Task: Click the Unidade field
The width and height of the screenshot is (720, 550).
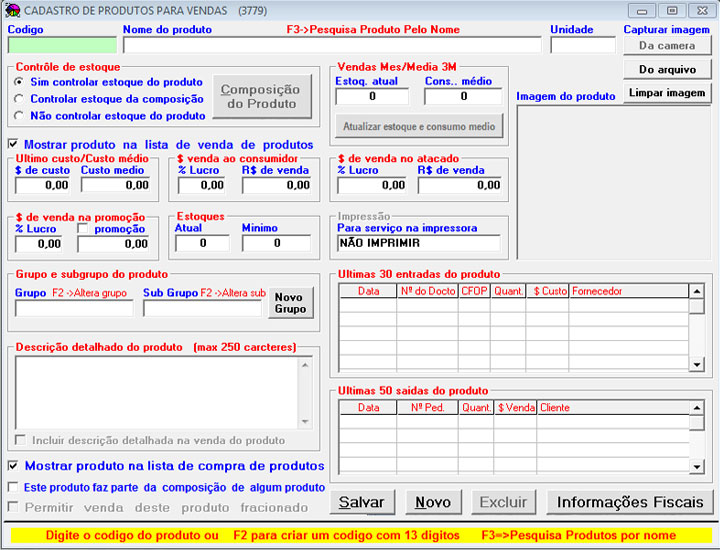Action: coord(583,45)
